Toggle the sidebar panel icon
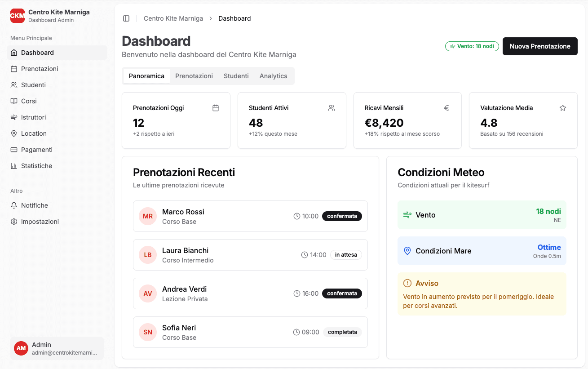The image size is (588, 369). (126, 18)
